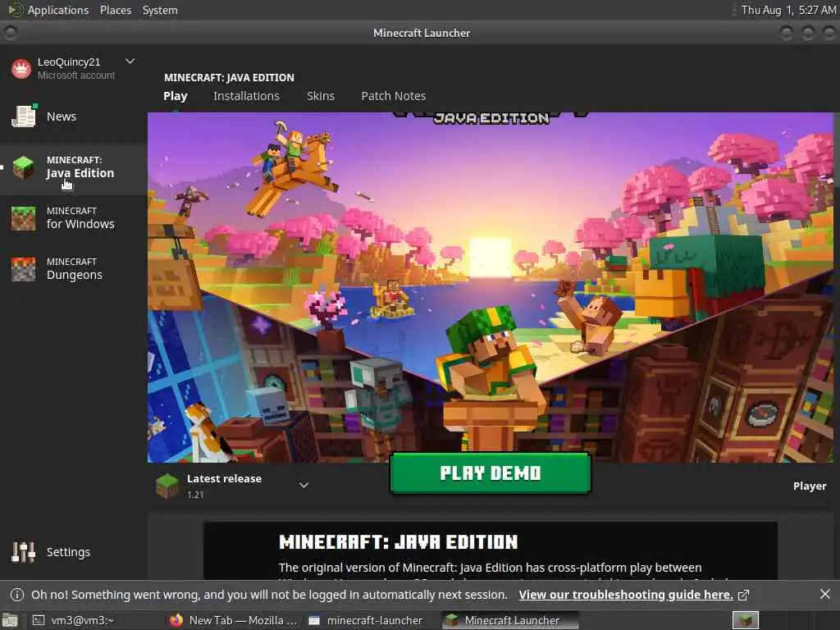Click the Player label
Viewport: 840px width, 630px height.
(810, 486)
